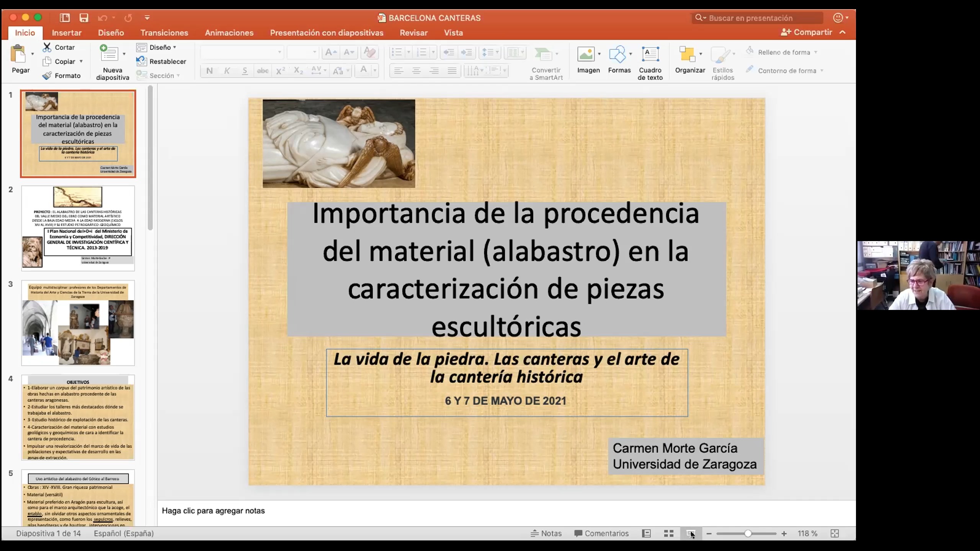Click the redo arrow icon
980x551 pixels.
[x=128, y=18]
